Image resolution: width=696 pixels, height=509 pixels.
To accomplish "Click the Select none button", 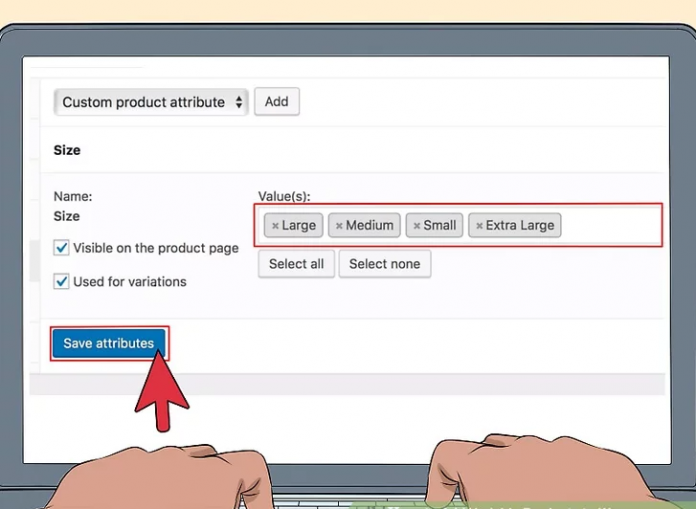I will point(385,264).
